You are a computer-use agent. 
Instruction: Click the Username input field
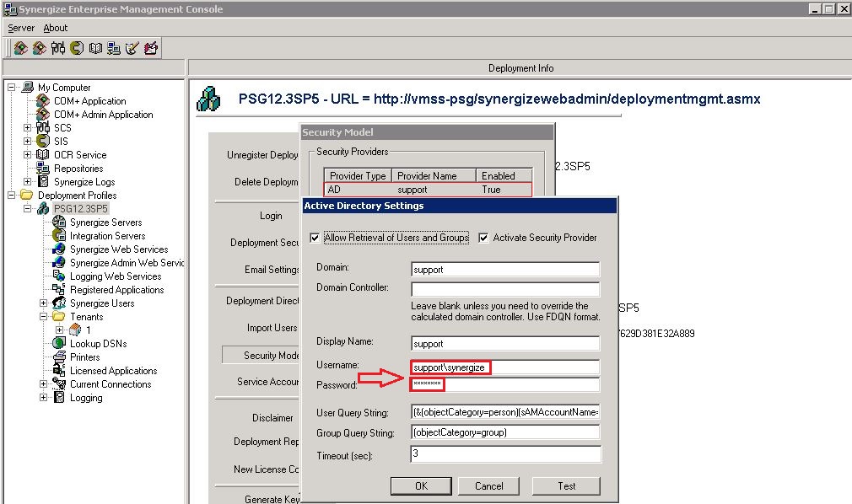(x=505, y=367)
